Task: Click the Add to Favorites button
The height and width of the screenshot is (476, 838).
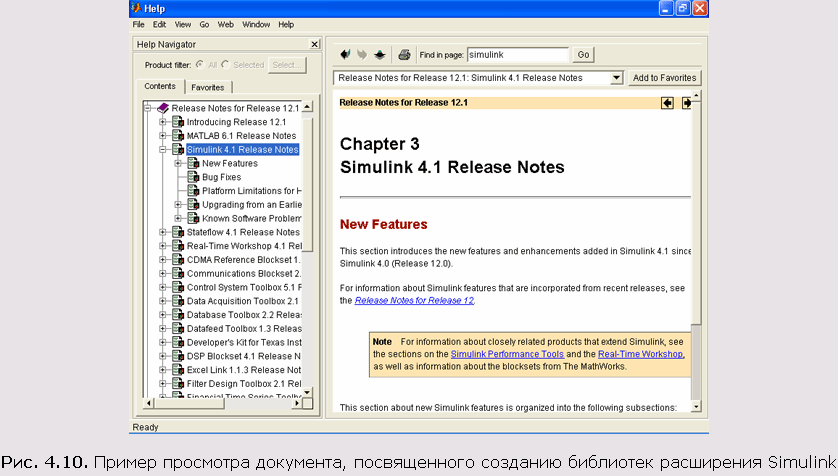Action: coord(664,78)
